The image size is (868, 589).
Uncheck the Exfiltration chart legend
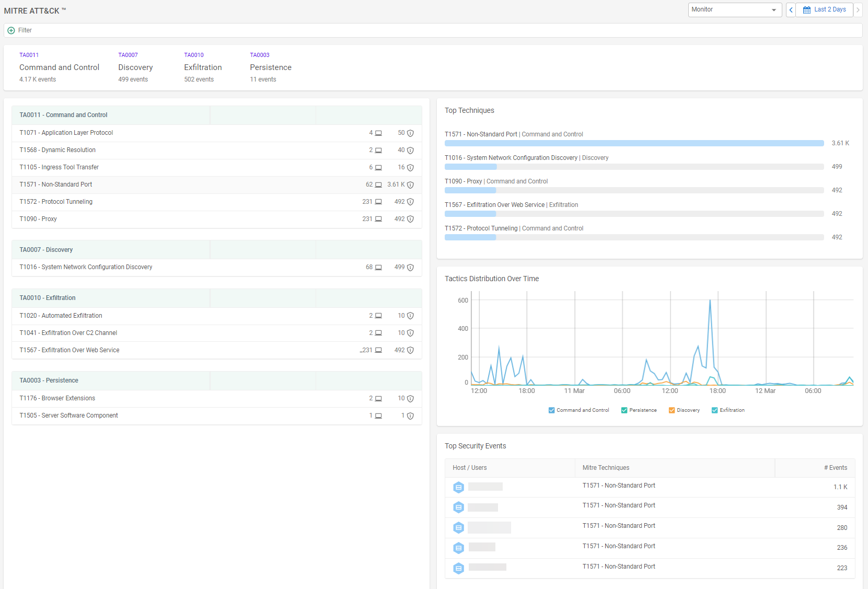714,410
